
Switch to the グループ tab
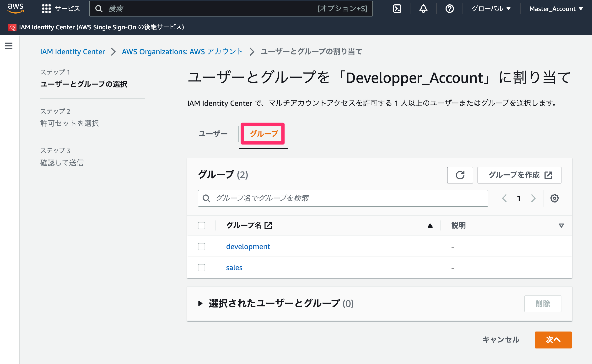(264, 134)
